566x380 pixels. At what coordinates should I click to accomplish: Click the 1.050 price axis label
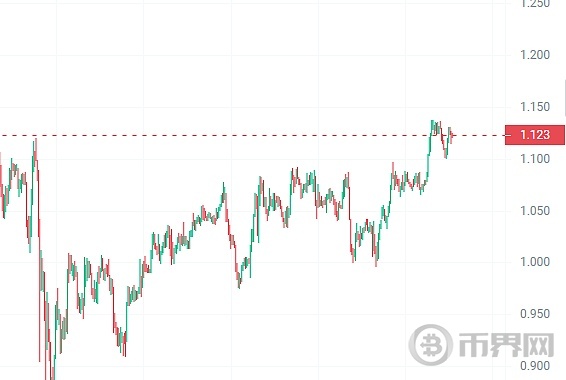tap(535, 210)
